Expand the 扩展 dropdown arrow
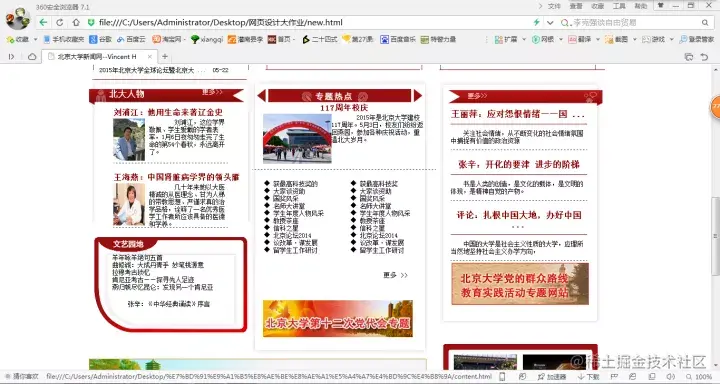 [524, 40]
